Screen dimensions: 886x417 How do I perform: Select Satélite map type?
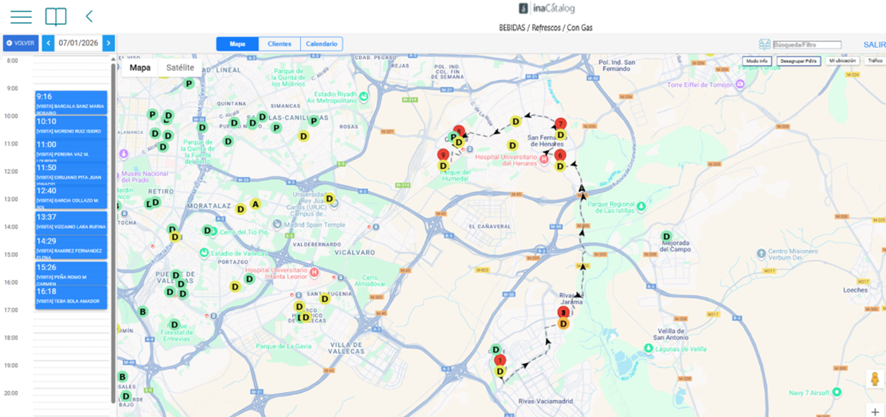tap(180, 68)
